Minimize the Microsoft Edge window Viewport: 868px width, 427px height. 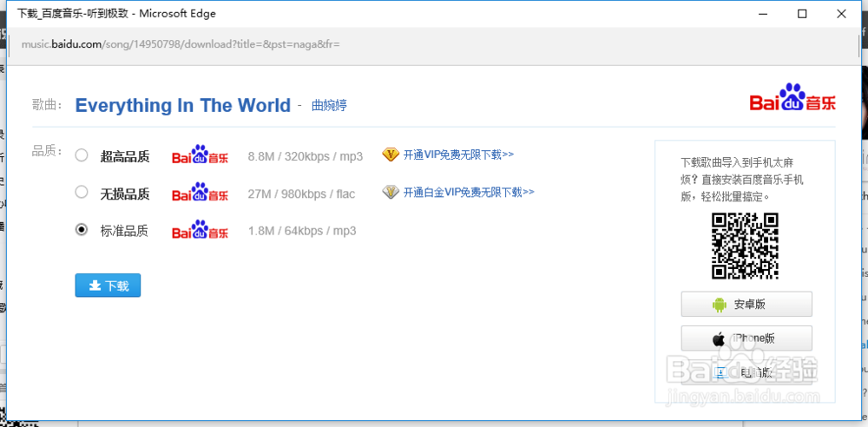pyautogui.click(x=762, y=14)
